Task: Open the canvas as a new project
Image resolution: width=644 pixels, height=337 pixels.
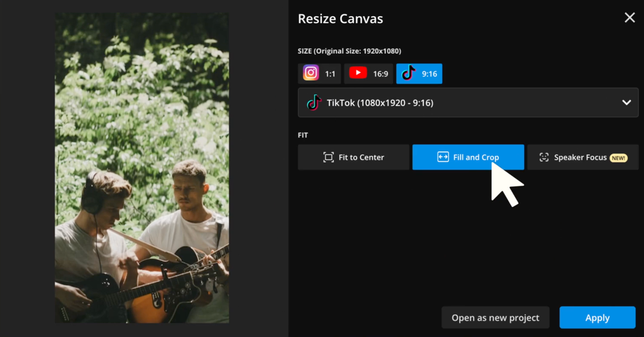Action: click(495, 317)
